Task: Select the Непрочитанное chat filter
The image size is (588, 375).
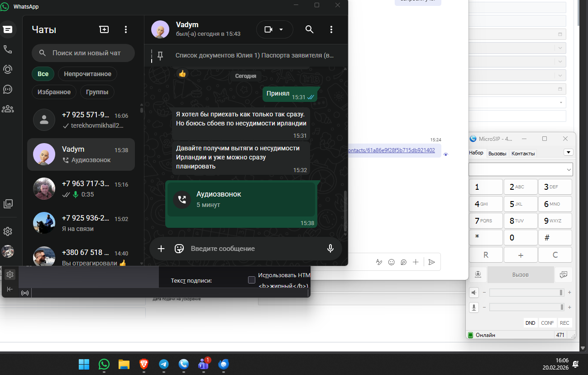Action: (88, 74)
